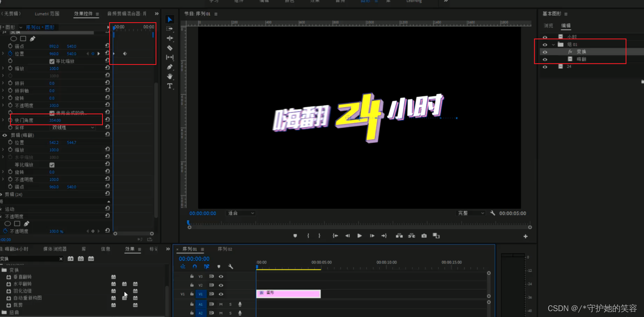Go to Out point
This screenshot has height=317, width=644.
(384, 236)
